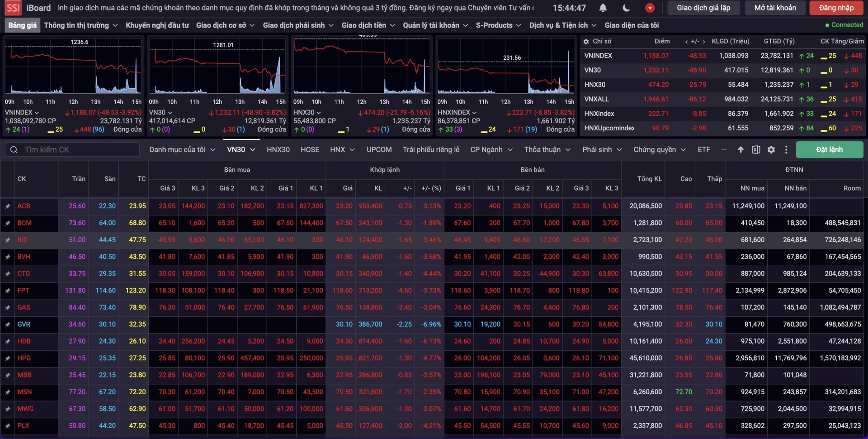Pin the MBB row

point(8,375)
